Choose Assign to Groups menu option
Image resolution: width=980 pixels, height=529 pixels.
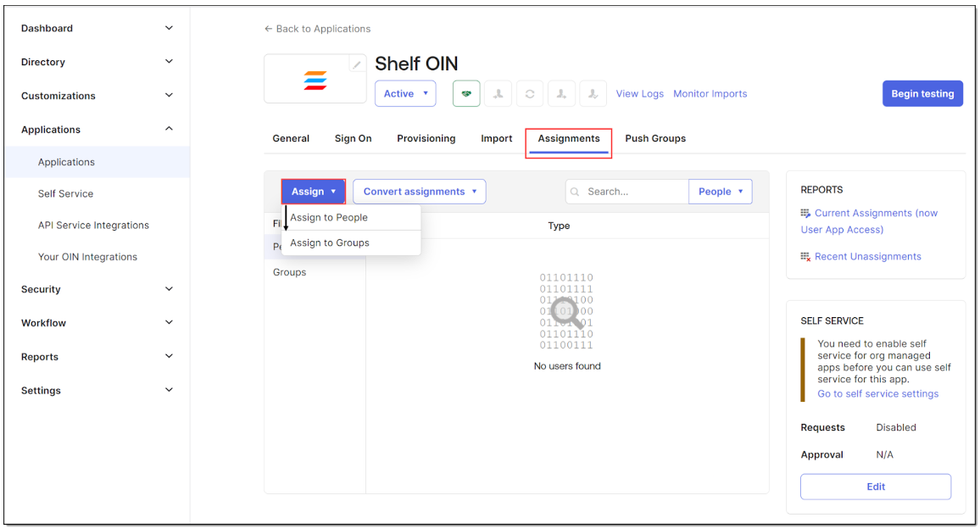click(351, 242)
